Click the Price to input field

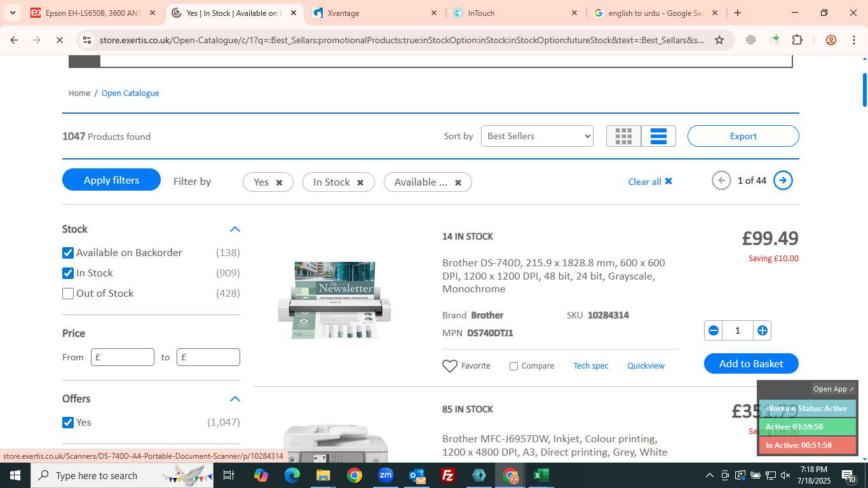(208, 357)
